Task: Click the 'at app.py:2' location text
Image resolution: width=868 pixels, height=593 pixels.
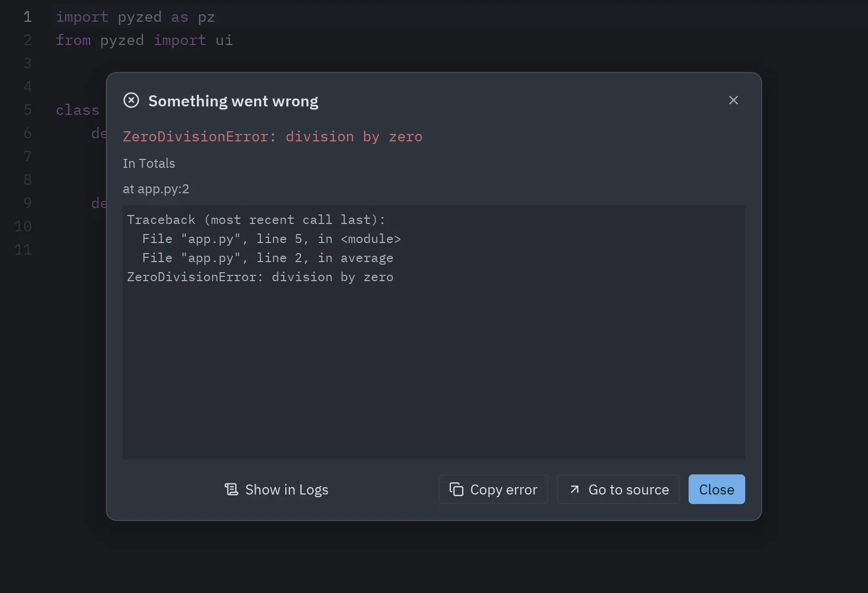Action: (x=156, y=189)
